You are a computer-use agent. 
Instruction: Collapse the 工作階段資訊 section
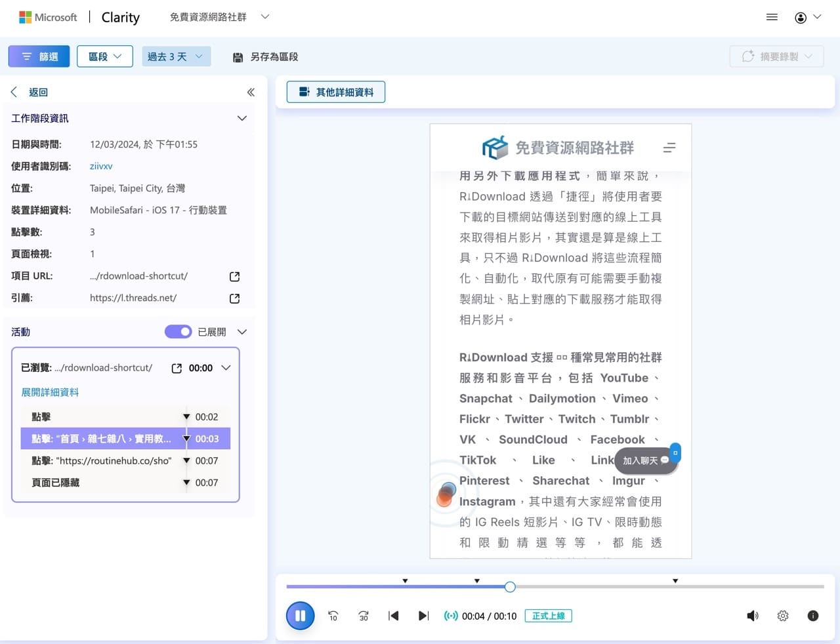(x=241, y=119)
